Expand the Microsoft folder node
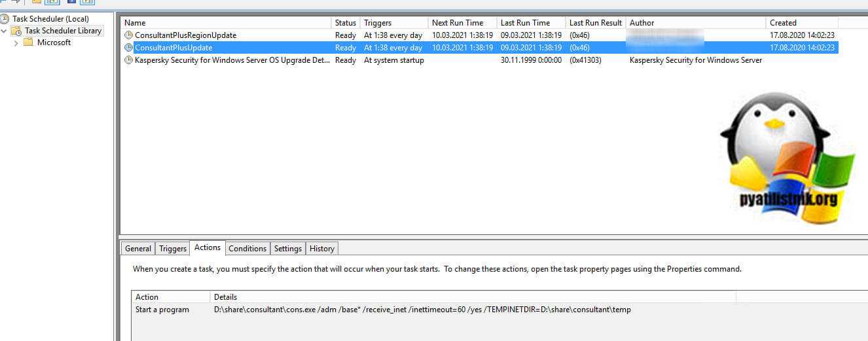This screenshot has width=868, height=341. (x=16, y=43)
